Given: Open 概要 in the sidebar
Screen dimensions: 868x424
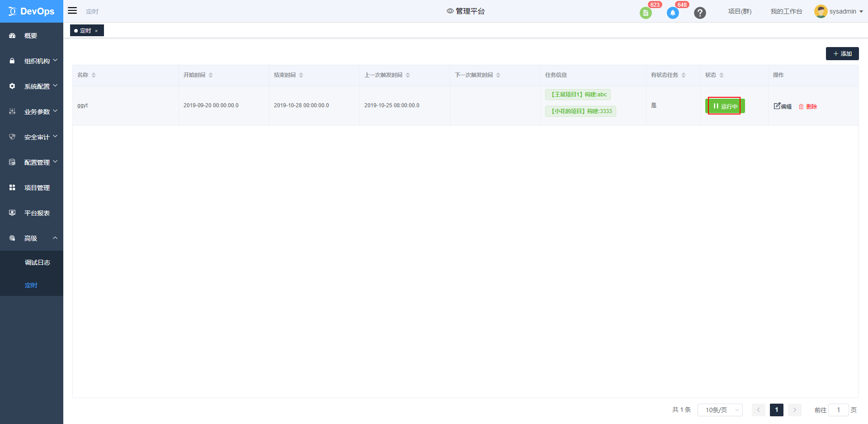Looking at the screenshot, I should [x=32, y=35].
